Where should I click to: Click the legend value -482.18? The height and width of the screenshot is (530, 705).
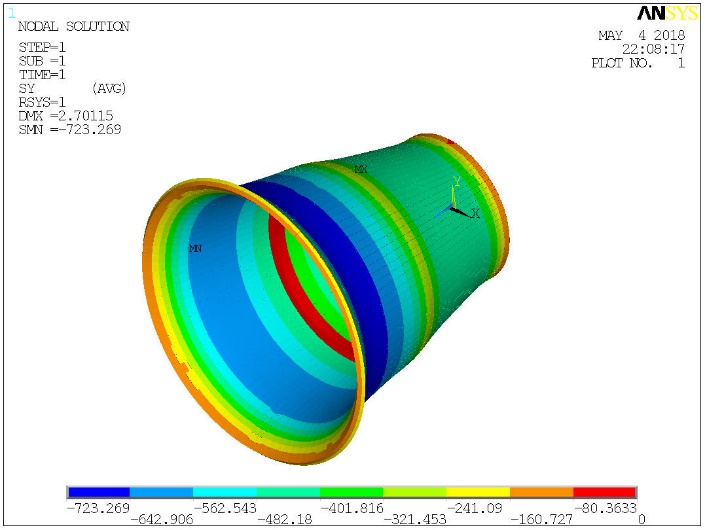[x=285, y=520]
